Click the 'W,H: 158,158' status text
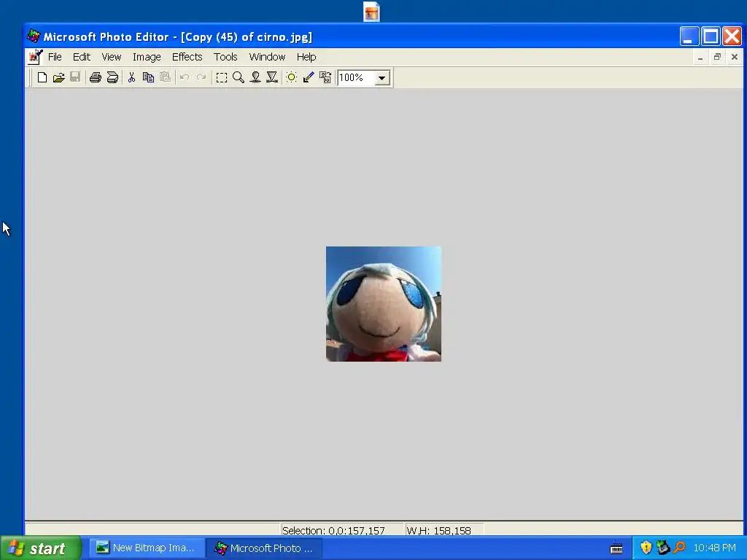Viewport: 747px width, 560px height. coord(438,531)
